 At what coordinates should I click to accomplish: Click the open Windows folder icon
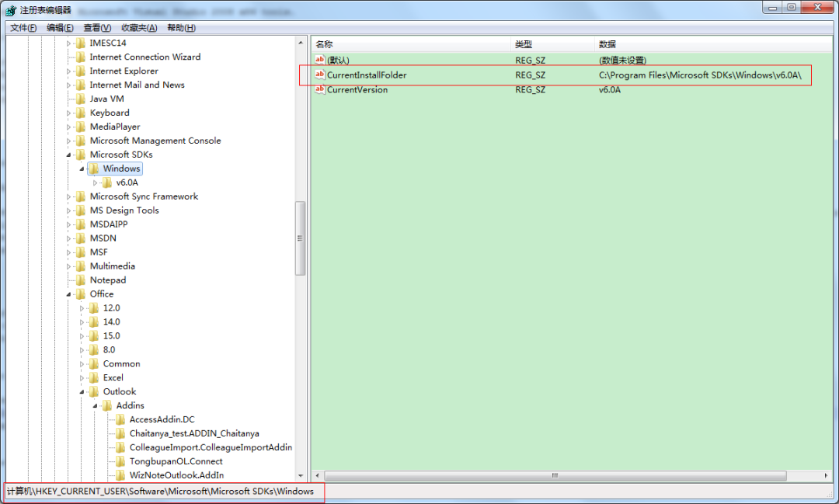pos(94,169)
